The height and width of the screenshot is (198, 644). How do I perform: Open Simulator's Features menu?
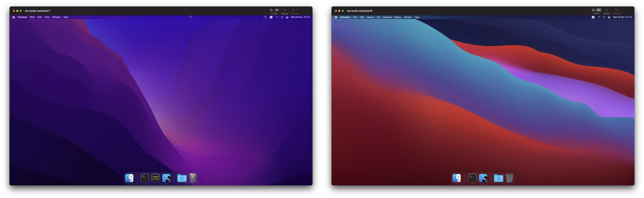coord(387,17)
